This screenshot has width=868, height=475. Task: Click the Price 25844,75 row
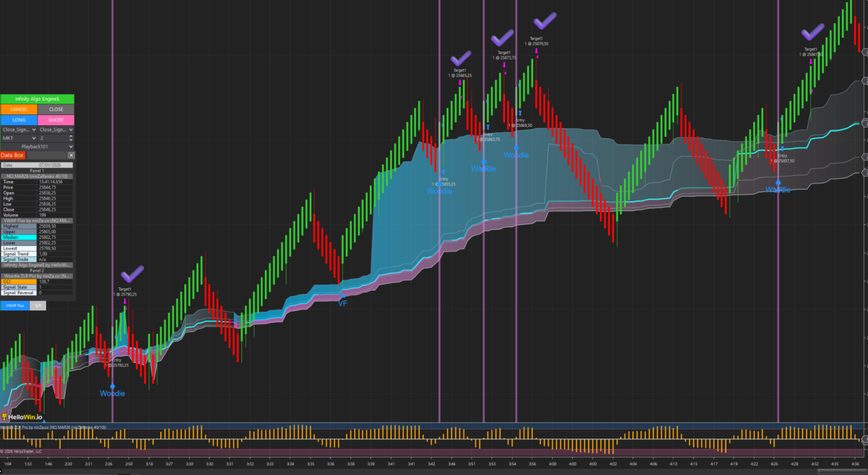point(37,187)
